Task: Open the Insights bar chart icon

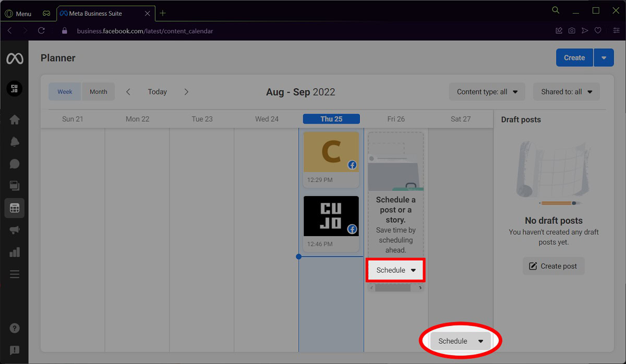Action: pyautogui.click(x=14, y=252)
